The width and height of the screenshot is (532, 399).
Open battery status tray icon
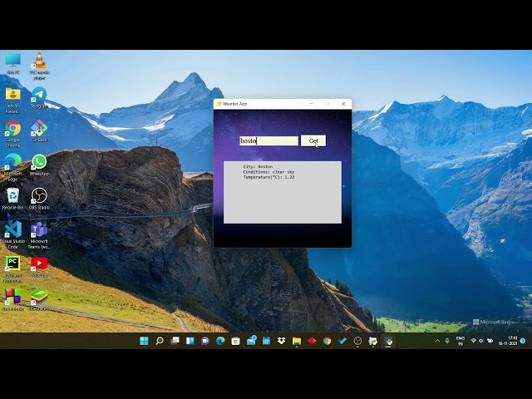click(x=490, y=341)
